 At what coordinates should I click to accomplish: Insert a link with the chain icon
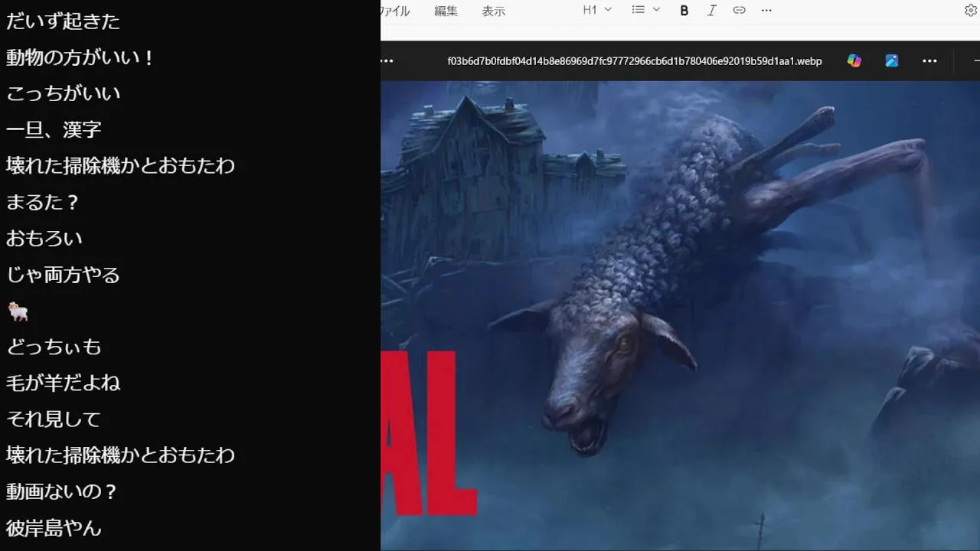(739, 10)
